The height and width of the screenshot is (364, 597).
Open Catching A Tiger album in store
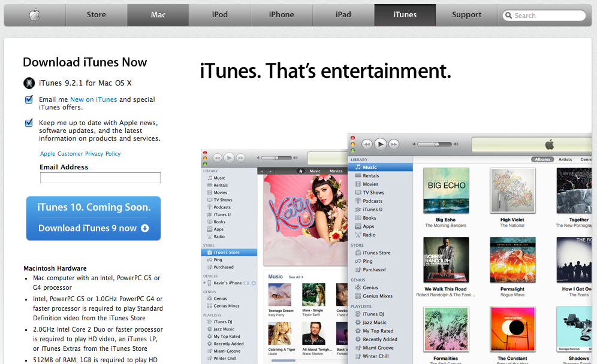point(280,333)
